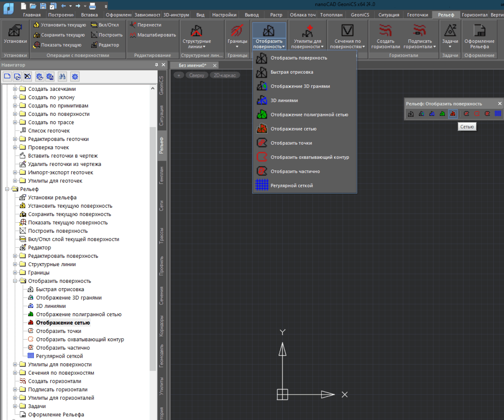This screenshot has width=504, height=420.
Task: Toggle Вкл/Откл surface layer button
Action: pos(105,25)
